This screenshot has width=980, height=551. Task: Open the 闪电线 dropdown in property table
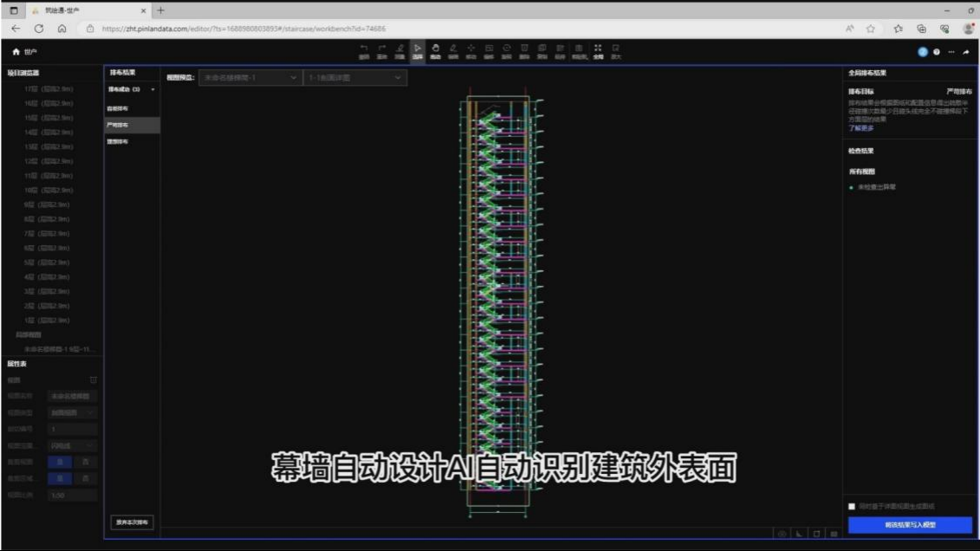[x=73, y=445]
